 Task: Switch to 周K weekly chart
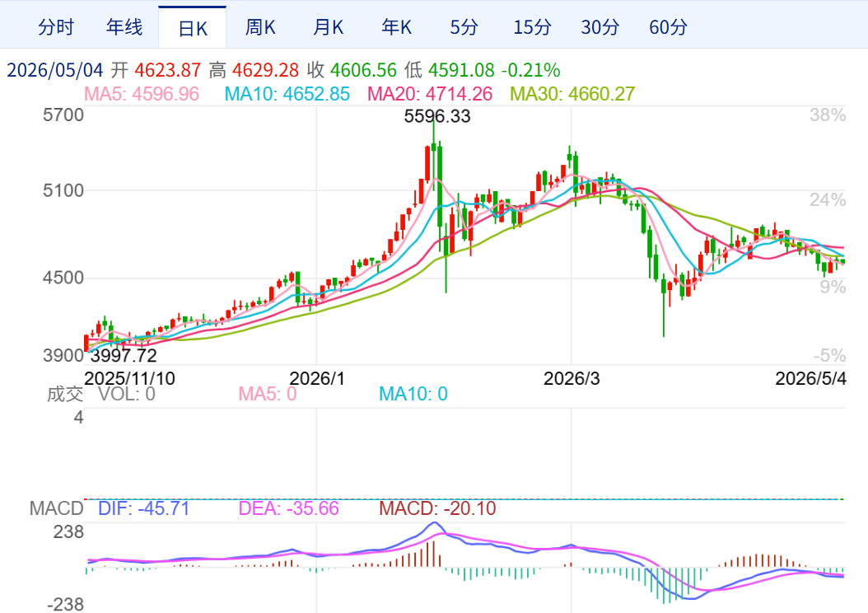coord(260,27)
